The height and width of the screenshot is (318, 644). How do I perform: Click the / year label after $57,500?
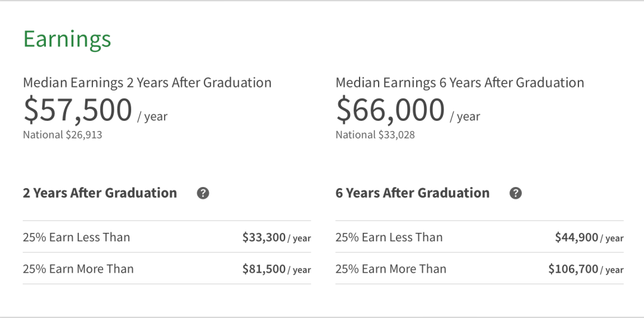[153, 117]
